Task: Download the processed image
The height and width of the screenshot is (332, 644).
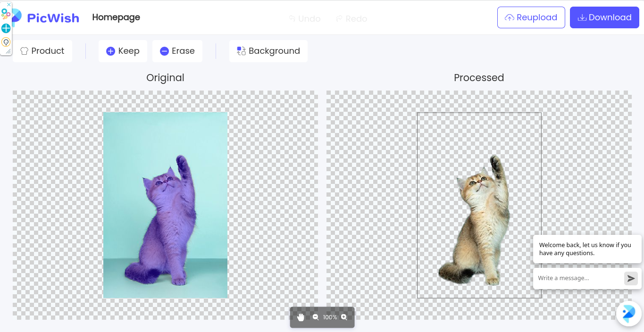Action: [604, 17]
